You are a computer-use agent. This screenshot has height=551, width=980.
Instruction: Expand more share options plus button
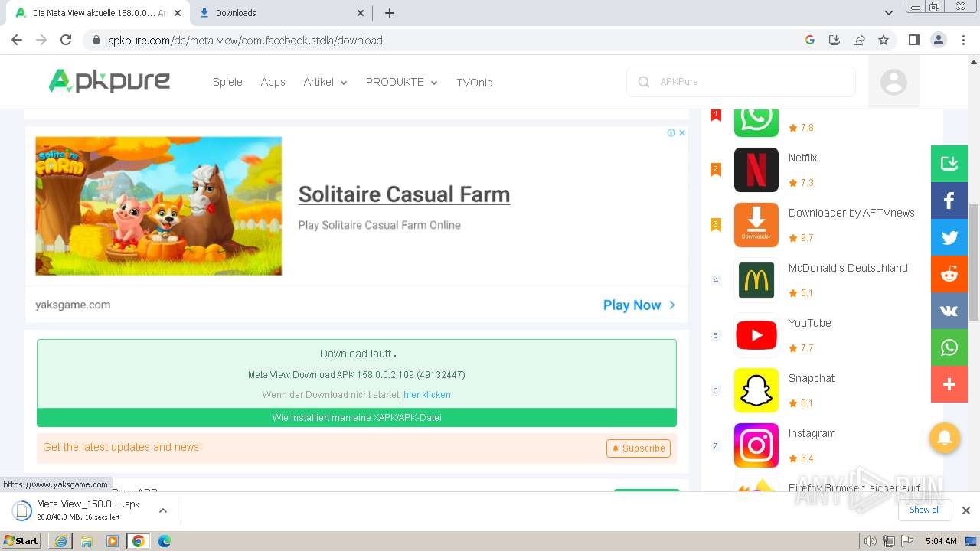click(949, 384)
